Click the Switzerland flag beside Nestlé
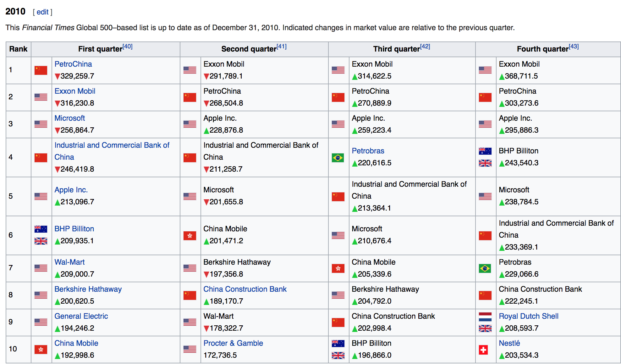 483,350
